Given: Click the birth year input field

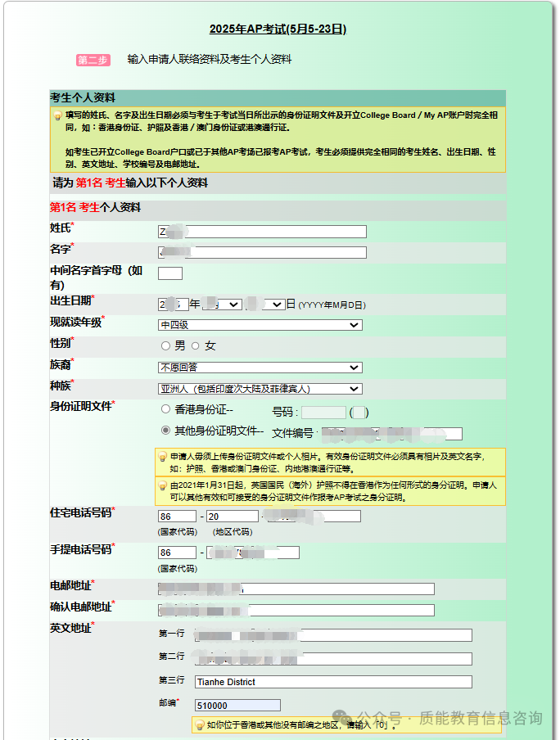Looking at the screenshot, I should tap(174, 305).
